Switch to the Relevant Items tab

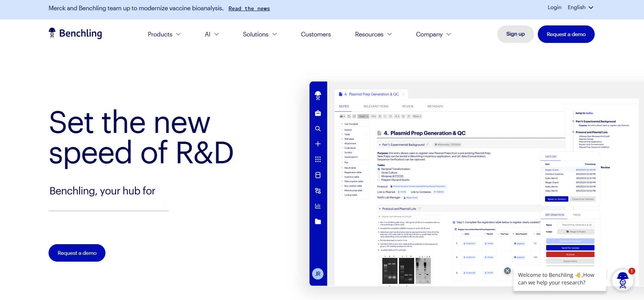[376, 106]
